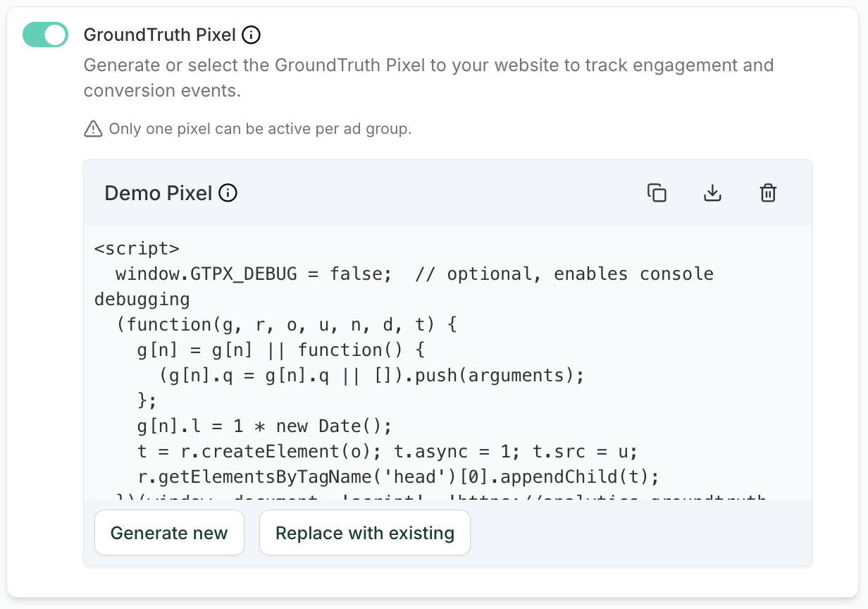Viewport: 868px width, 609px height.
Task: Click "r.getElementsByTagName('head')" code line
Action: point(398,476)
